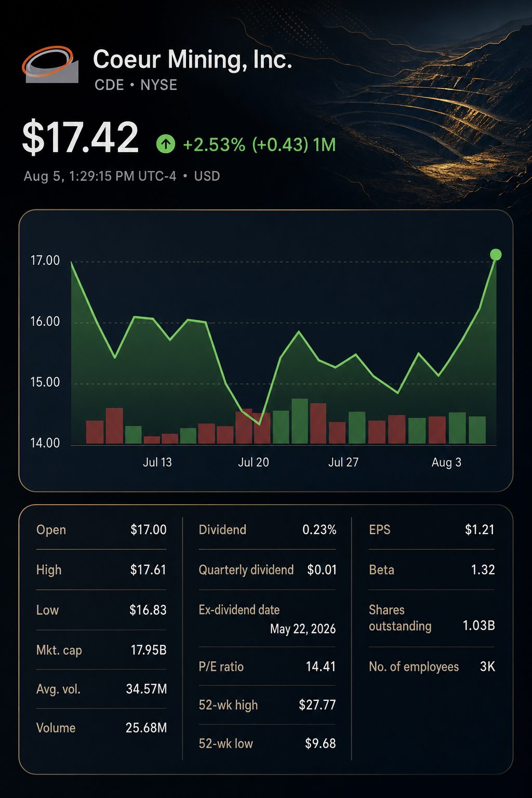Image resolution: width=532 pixels, height=798 pixels.
Task: Click the $9.68 52-week low value
Action: pyautogui.click(x=321, y=743)
